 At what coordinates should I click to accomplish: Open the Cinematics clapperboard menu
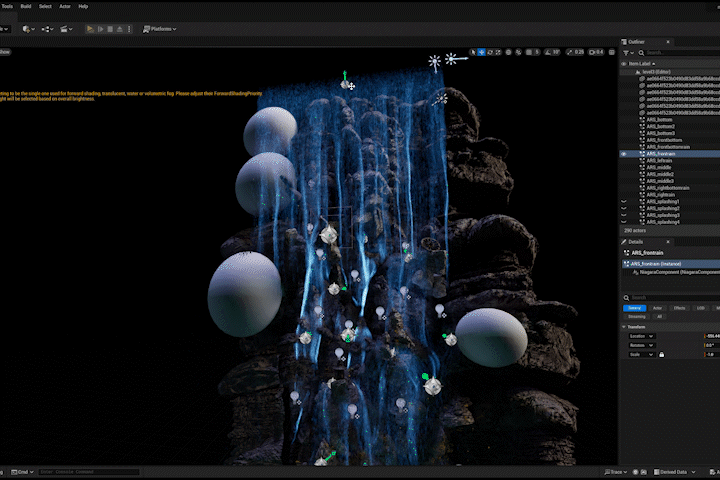click(66, 29)
